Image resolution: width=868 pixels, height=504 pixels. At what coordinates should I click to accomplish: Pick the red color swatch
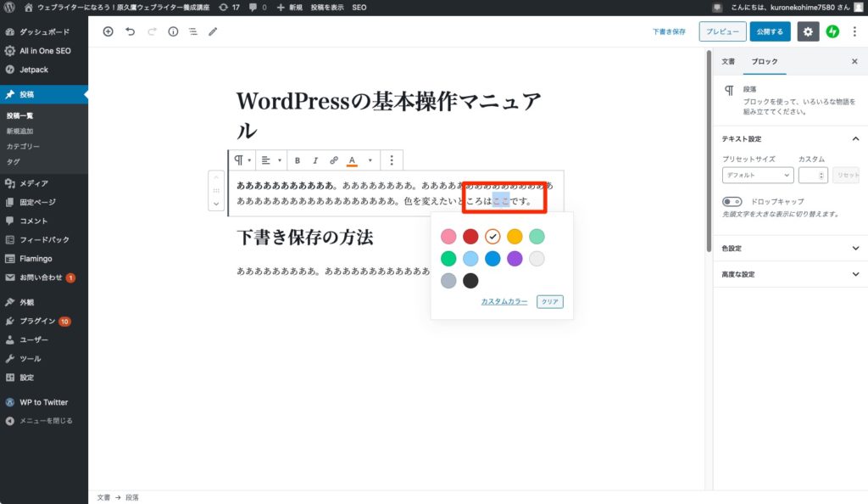[x=470, y=237]
